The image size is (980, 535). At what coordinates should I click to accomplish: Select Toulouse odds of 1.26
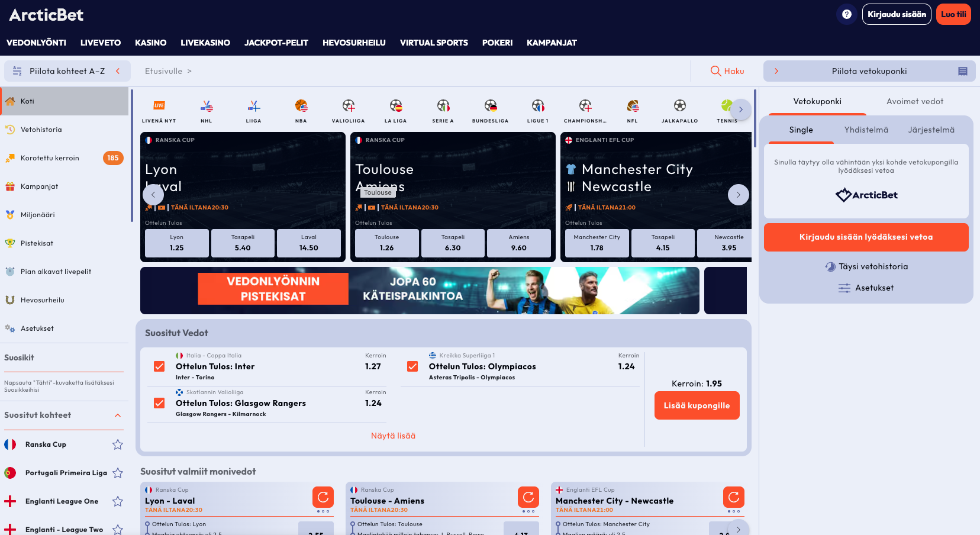pyautogui.click(x=386, y=243)
